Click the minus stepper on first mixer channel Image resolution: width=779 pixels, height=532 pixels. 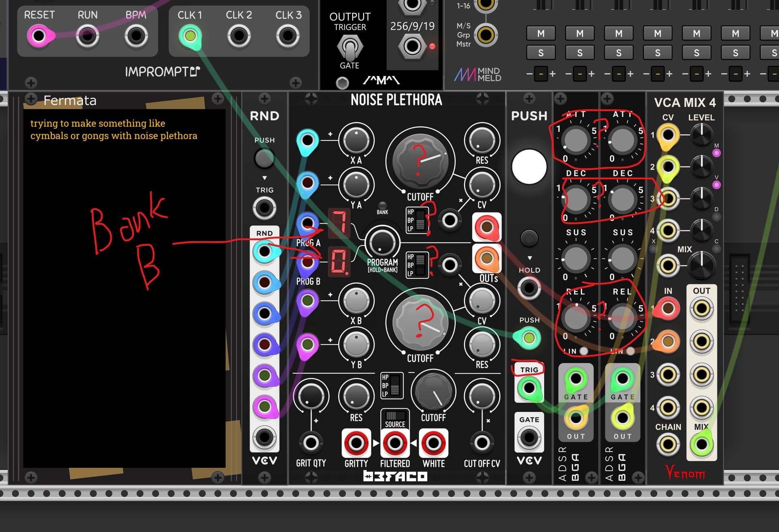(529, 74)
